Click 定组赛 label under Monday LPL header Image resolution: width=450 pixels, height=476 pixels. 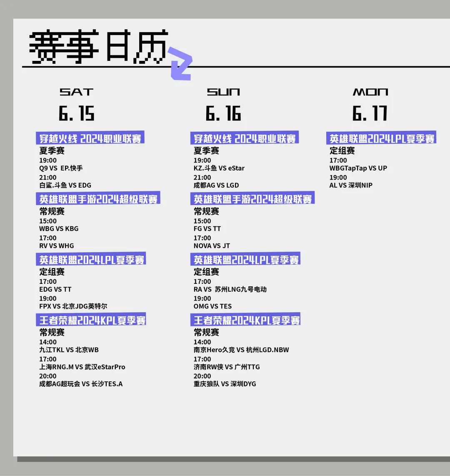[x=342, y=150]
